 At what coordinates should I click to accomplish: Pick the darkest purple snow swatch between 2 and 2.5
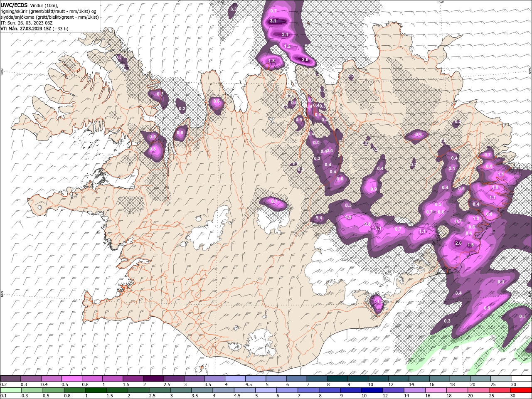pyautogui.click(x=153, y=379)
